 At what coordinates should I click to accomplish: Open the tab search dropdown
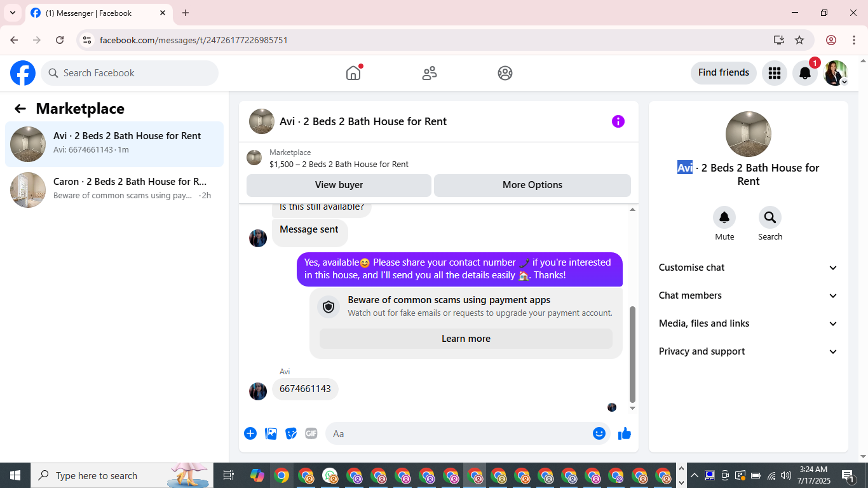click(12, 13)
